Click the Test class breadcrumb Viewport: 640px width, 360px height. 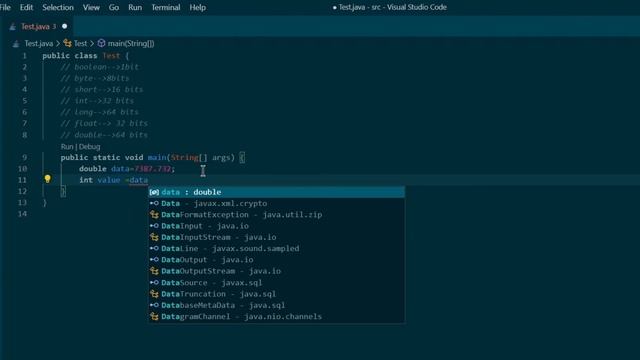pos(80,43)
